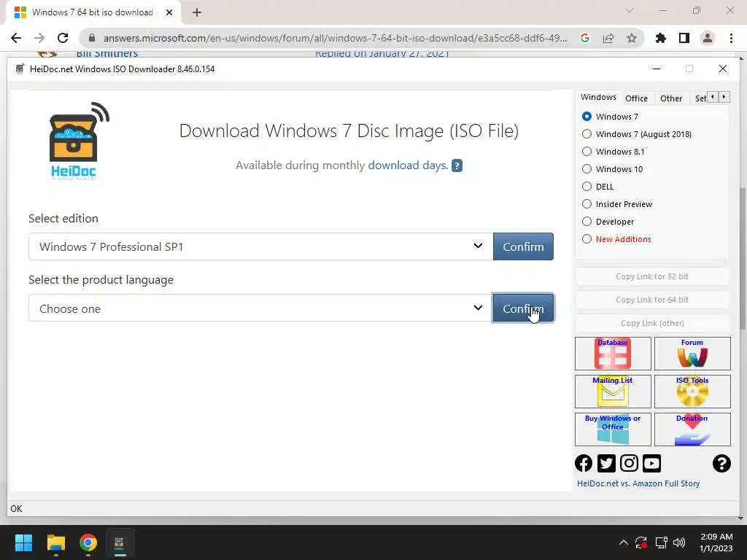This screenshot has width=747, height=560.
Task: Show hidden system tray icons chevron
Action: coord(623,542)
